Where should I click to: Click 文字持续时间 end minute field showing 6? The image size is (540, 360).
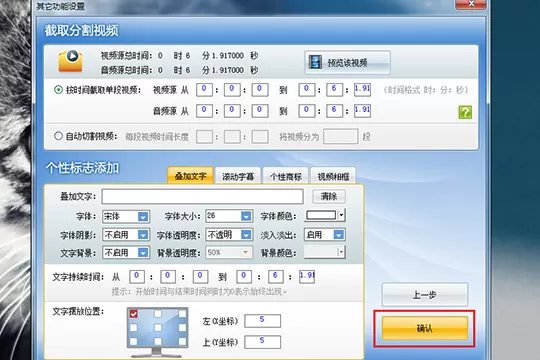(276, 277)
